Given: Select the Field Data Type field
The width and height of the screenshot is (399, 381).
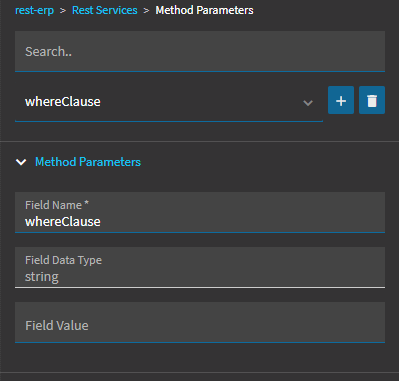Looking at the screenshot, I should tap(200, 267).
